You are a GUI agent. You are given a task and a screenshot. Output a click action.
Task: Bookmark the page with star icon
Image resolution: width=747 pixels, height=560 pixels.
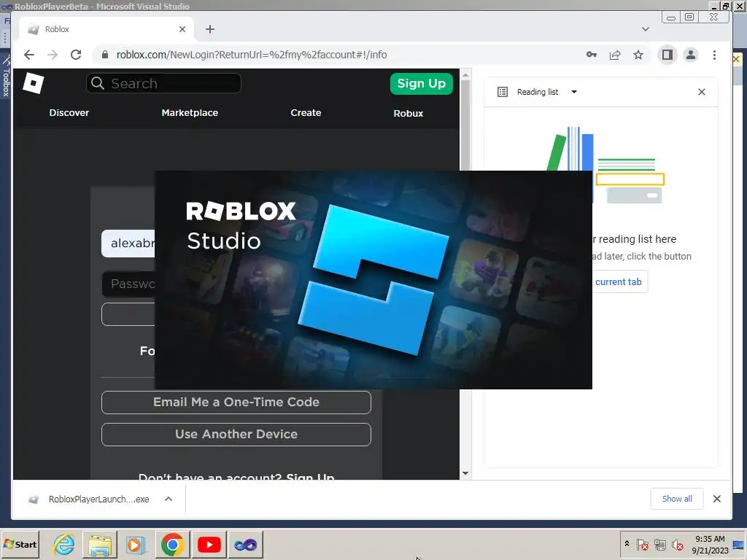[638, 55]
